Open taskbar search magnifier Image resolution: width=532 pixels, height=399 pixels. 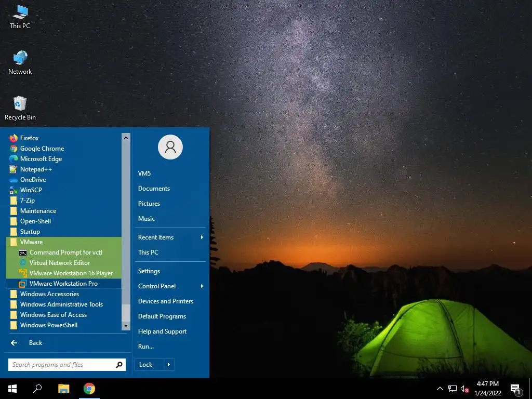[37, 389]
